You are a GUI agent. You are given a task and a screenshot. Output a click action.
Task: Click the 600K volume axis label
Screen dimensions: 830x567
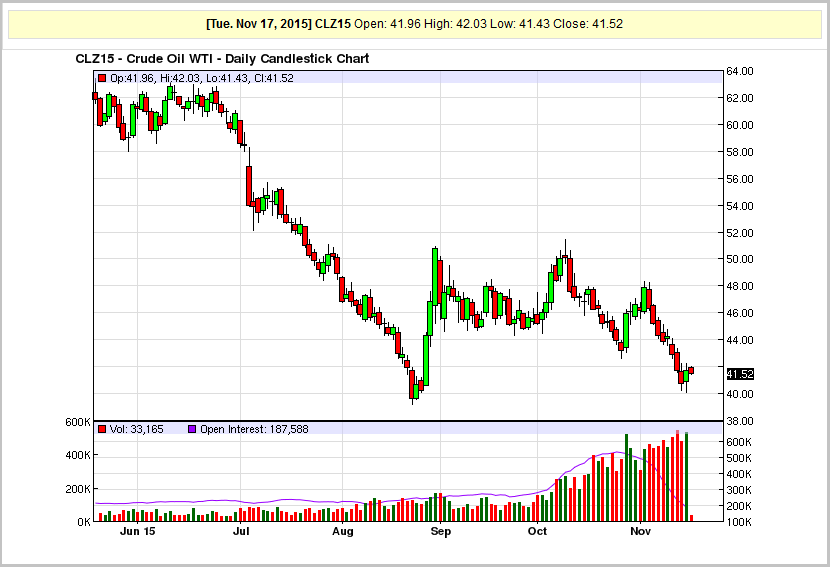pos(78,422)
